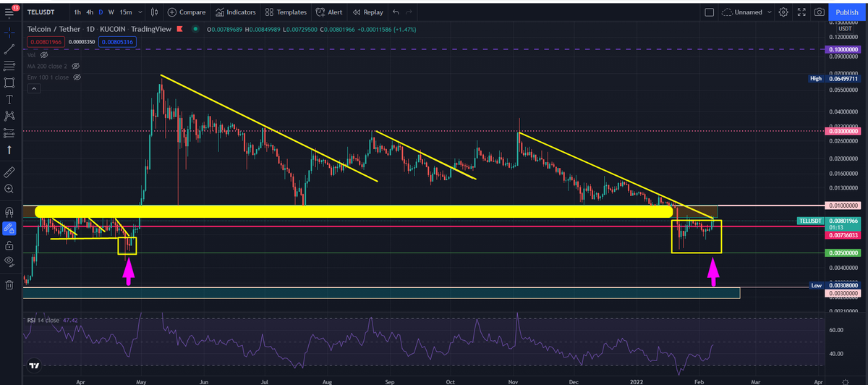The image size is (868, 385).
Task: Take a chart snapshot with camera
Action: click(819, 12)
